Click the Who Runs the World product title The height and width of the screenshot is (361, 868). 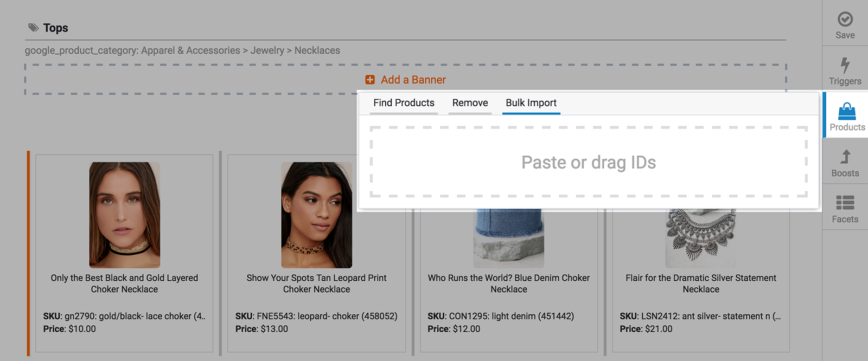click(508, 283)
